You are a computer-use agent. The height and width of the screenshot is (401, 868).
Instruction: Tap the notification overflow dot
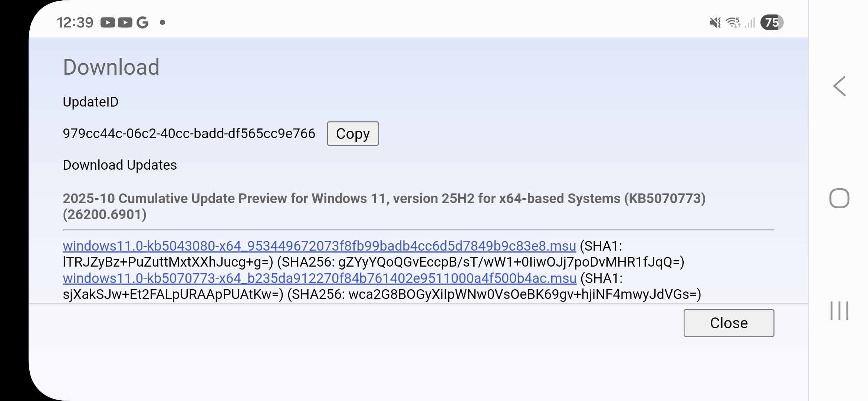tap(162, 23)
